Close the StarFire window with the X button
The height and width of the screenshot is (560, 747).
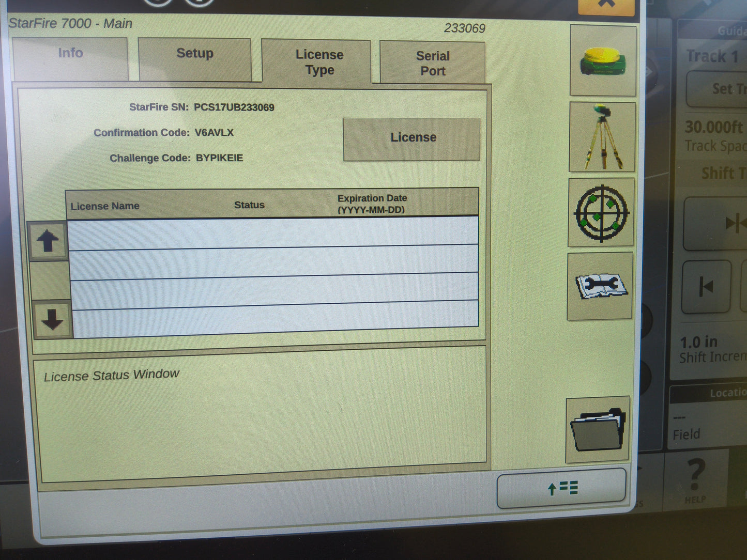(x=606, y=5)
